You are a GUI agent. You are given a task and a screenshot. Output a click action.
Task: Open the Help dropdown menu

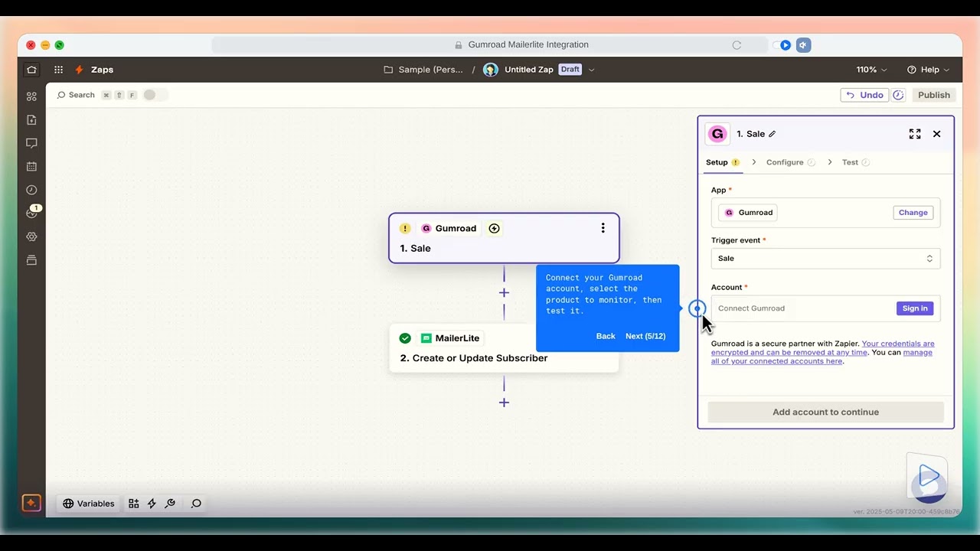pyautogui.click(x=928, y=70)
